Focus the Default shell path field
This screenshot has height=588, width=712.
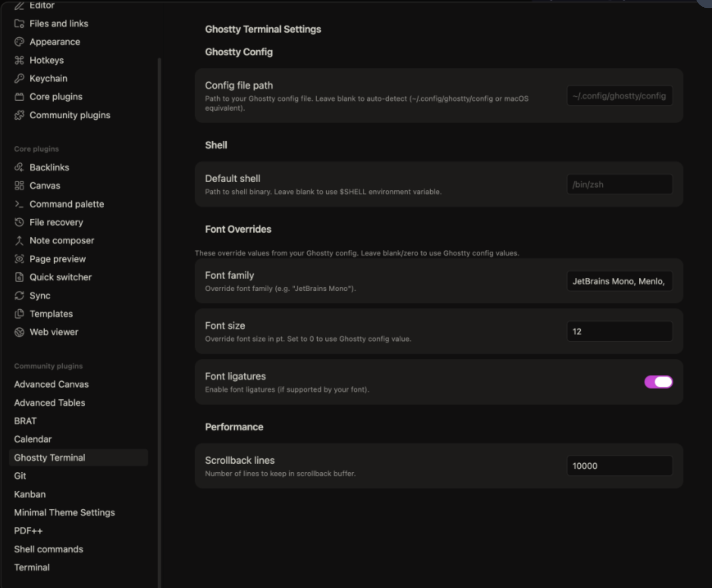[x=620, y=185]
